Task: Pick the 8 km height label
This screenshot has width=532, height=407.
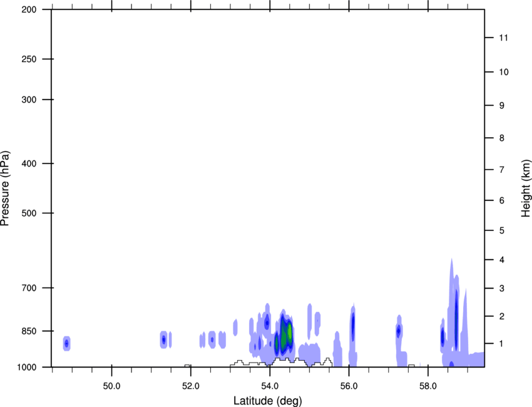Action: coord(502,138)
